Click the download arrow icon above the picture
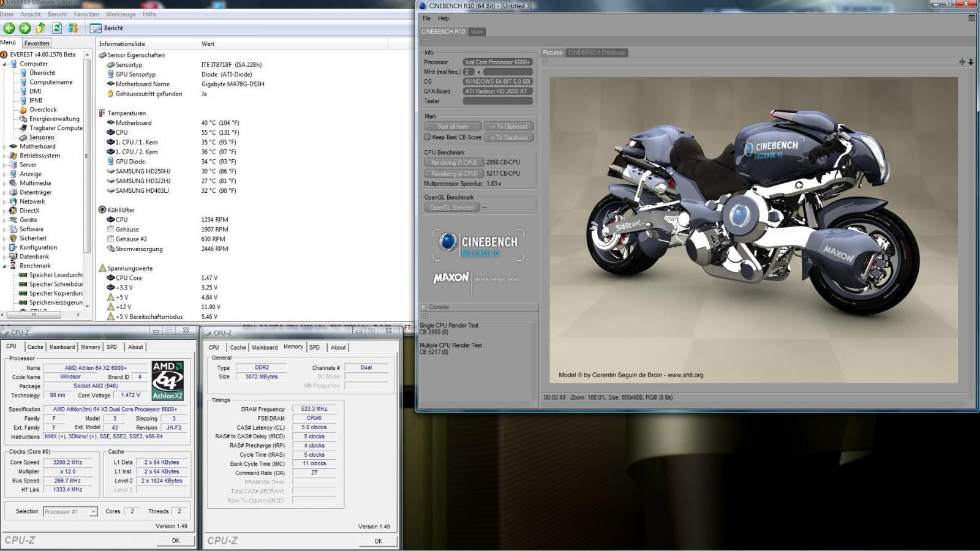The width and height of the screenshot is (980, 551). click(x=971, y=62)
